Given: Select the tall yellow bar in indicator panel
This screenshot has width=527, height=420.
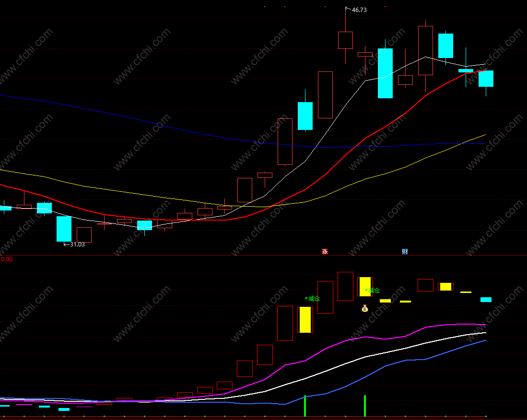Looking at the screenshot, I should [305, 319].
